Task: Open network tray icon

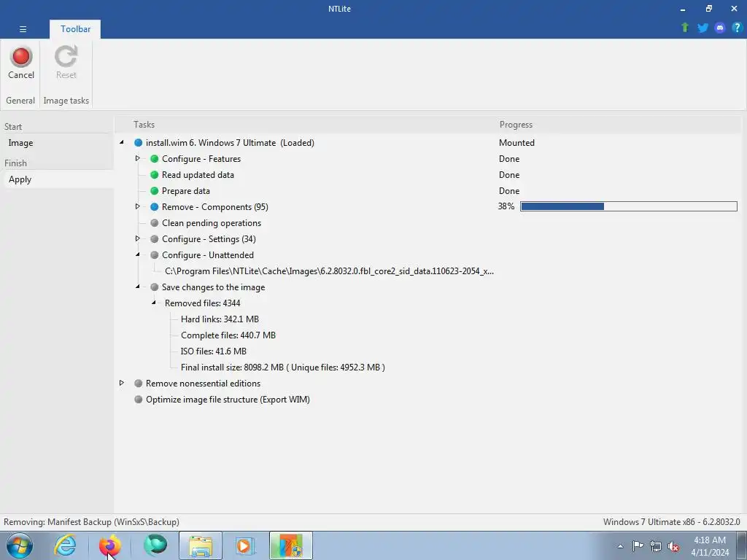Action: (656, 546)
